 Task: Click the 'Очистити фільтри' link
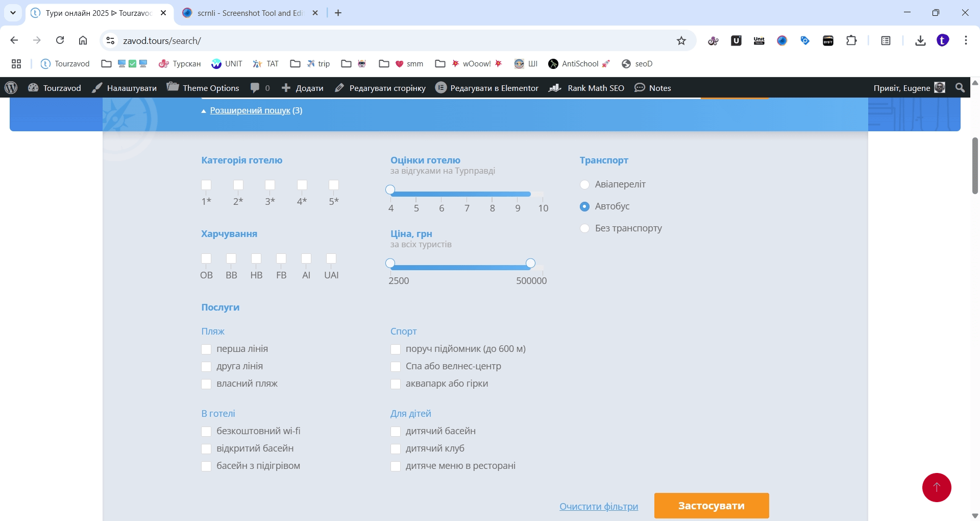598,506
